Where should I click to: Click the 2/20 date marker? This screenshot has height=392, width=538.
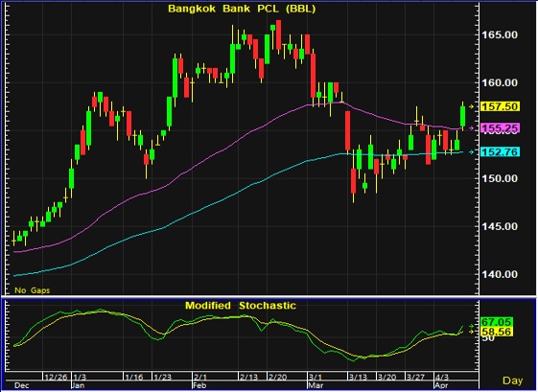277,377
